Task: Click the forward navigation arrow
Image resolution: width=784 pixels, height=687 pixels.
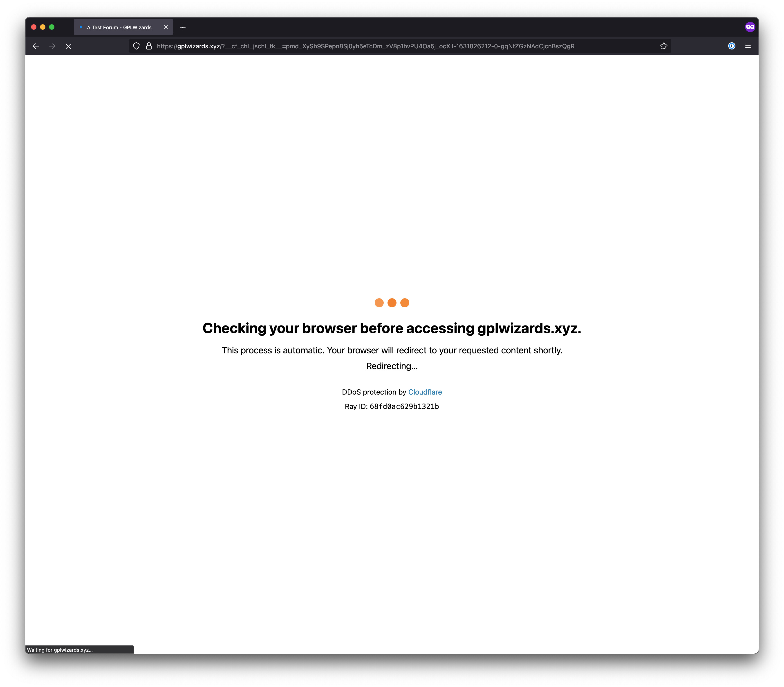Action: click(52, 46)
